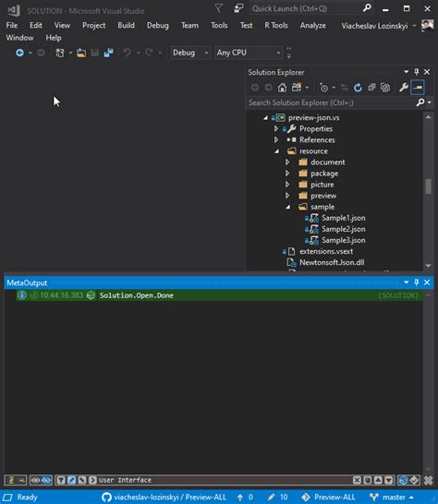438x504 pixels.
Task: Toggle the eye visibility filter in MetaOutput
Action: point(35,480)
